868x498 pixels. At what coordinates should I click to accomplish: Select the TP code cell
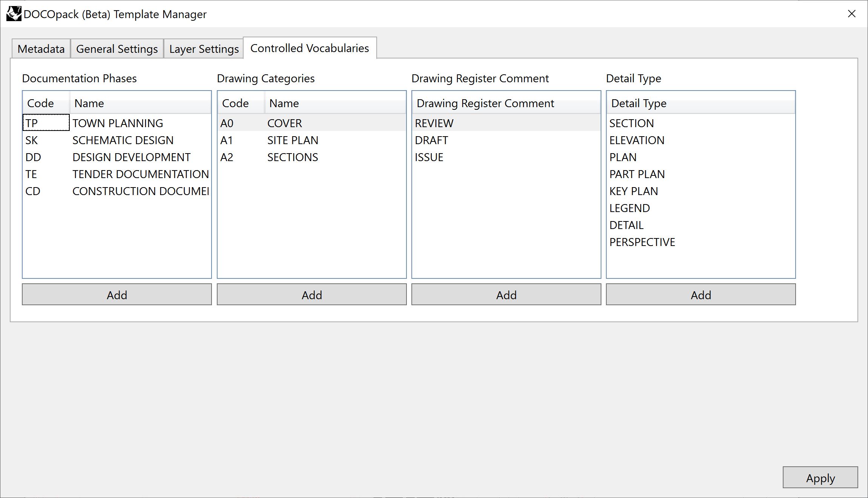coord(46,123)
